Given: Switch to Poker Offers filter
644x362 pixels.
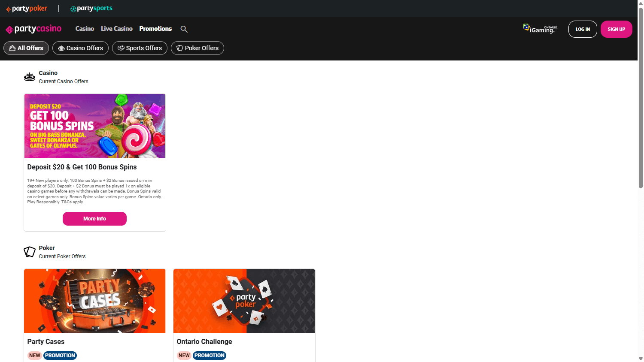Looking at the screenshot, I should pos(197,48).
